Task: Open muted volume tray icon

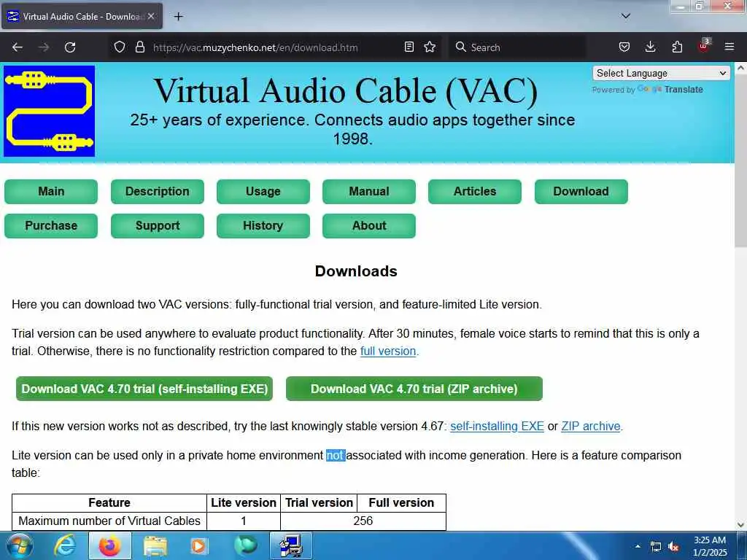Action: click(x=673, y=547)
